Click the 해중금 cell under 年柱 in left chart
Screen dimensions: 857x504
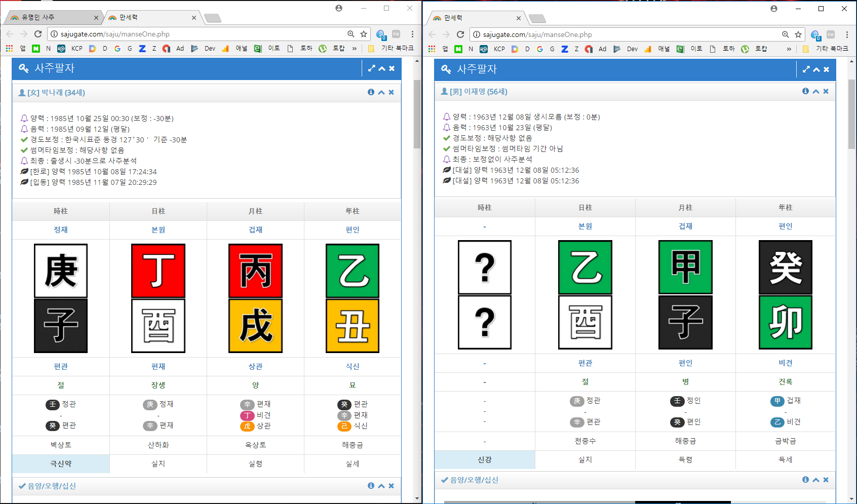coord(353,445)
